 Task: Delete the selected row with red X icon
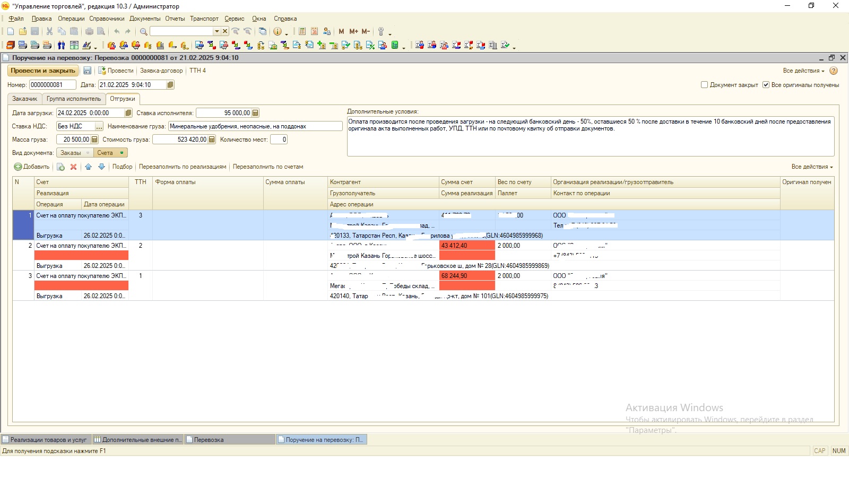(74, 167)
